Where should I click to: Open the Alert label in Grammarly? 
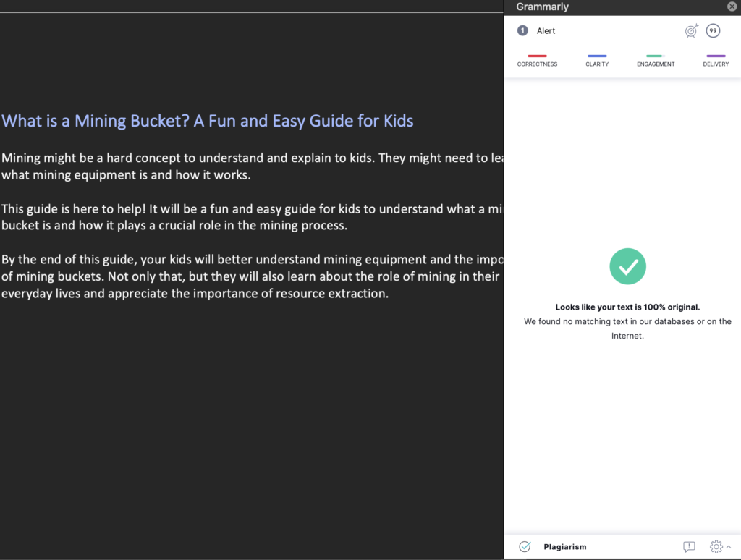point(546,30)
